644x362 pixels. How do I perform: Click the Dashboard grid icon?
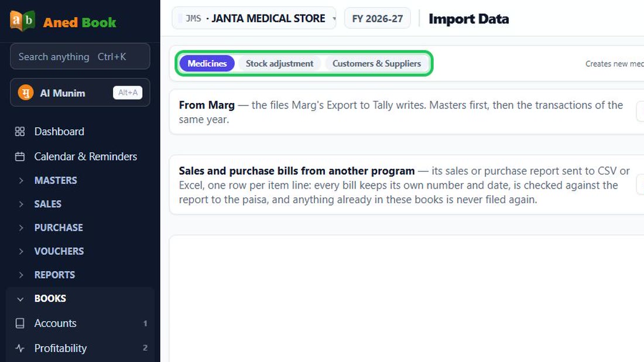coord(20,131)
